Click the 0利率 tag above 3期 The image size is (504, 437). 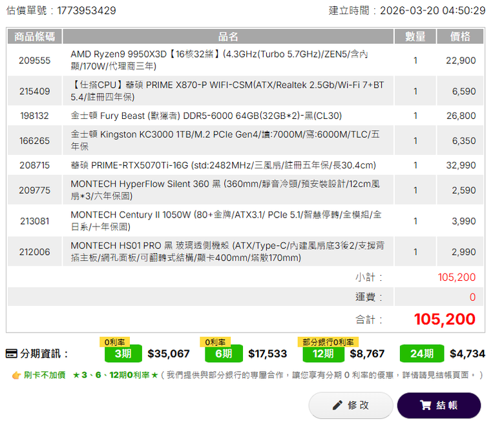coord(114,342)
